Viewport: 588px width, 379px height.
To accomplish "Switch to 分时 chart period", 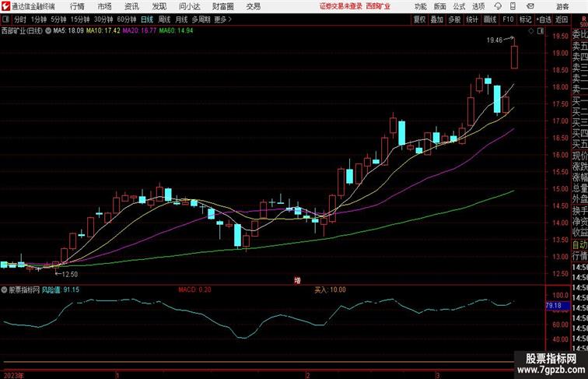I will coord(20,19).
